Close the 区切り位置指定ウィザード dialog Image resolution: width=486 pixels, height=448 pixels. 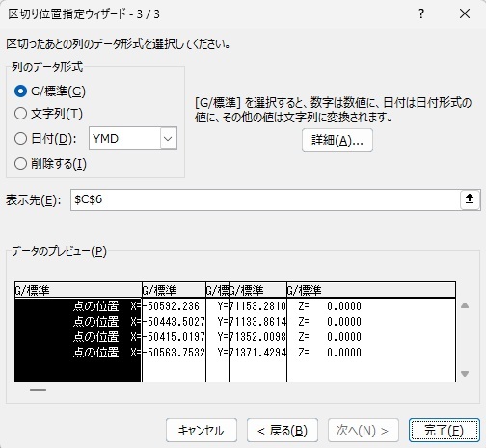(465, 13)
